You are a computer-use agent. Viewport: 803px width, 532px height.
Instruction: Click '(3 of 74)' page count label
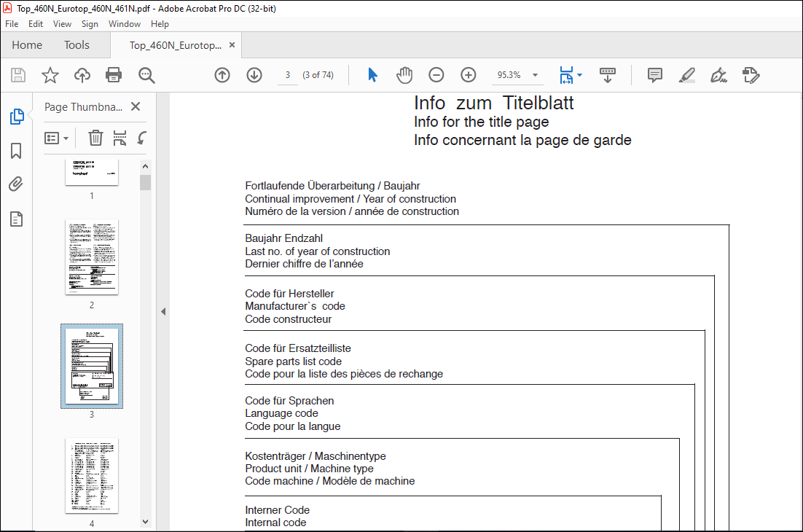[318, 75]
